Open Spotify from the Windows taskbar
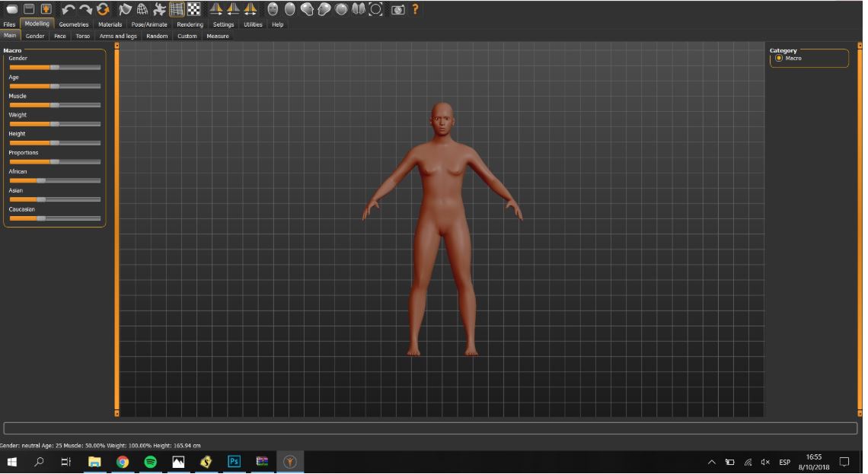This screenshot has width=868, height=474. pyautogui.click(x=150, y=462)
